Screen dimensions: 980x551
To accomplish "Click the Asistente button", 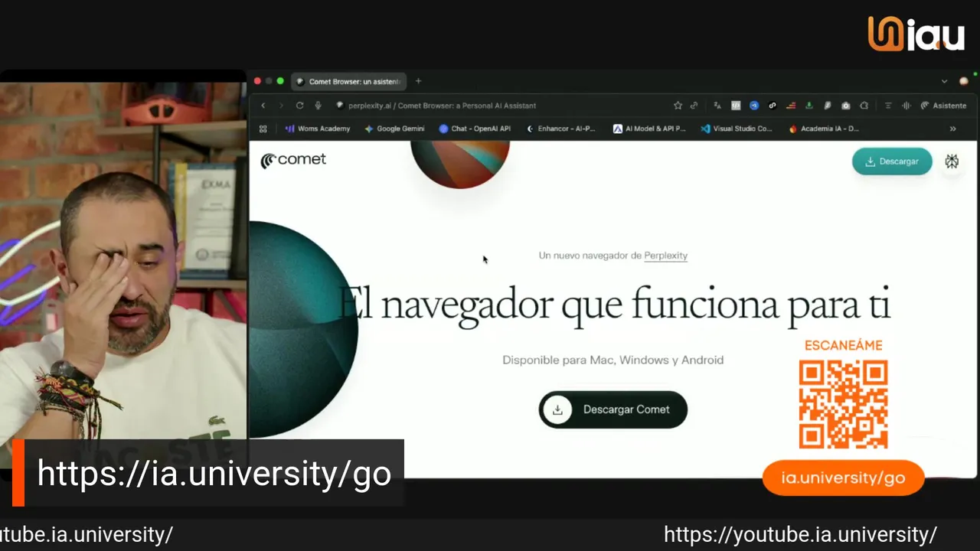I will [943, 106].
